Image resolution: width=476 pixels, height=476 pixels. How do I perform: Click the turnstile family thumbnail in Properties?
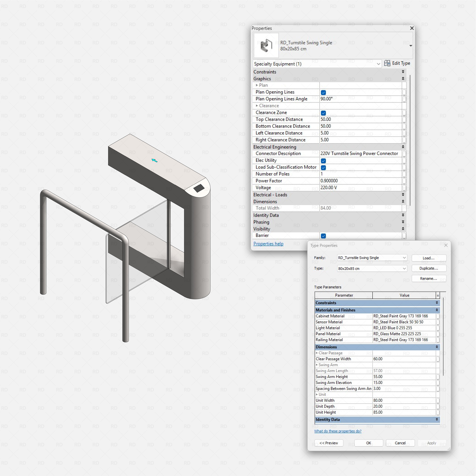266,46
